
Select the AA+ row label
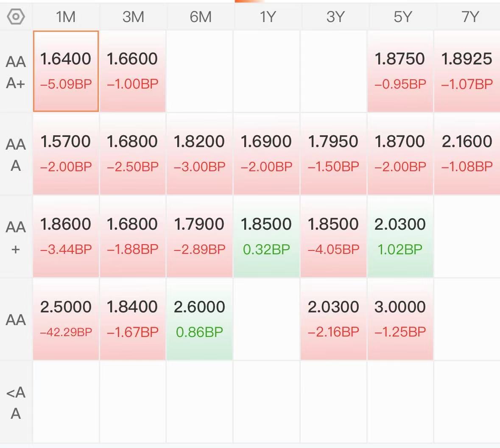pyautogui.click(x=16, y=237)
